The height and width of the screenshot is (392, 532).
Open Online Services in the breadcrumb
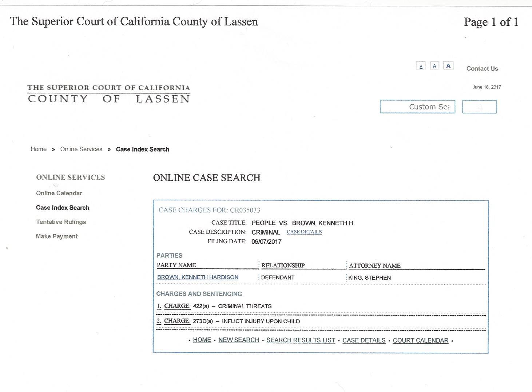[81, 149]
